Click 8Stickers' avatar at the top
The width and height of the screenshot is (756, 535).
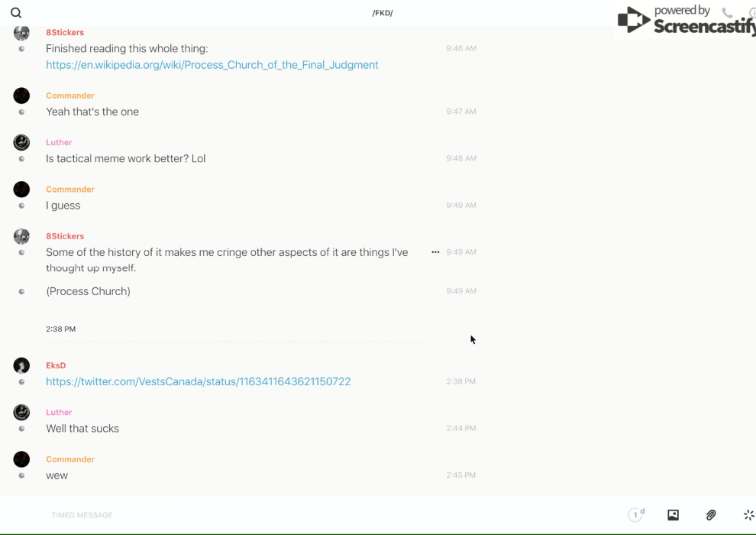(21, 33)
